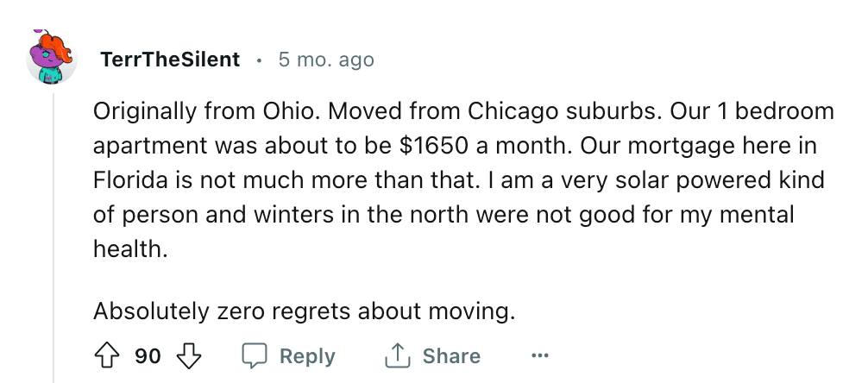
Task: Open the red-haired avatar of TerrTheSilent
Action: click(x=52, y=58)
